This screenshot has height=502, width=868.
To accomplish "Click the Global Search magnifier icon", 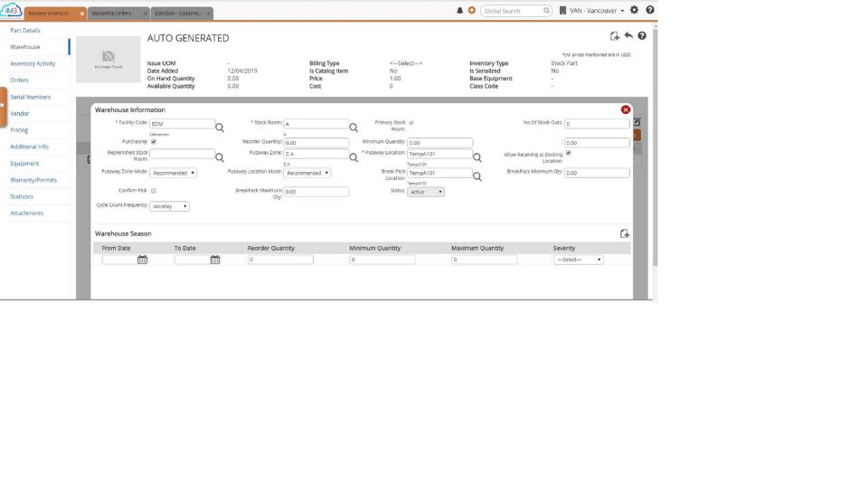I will pyautogui.click(x=546, y=11).
